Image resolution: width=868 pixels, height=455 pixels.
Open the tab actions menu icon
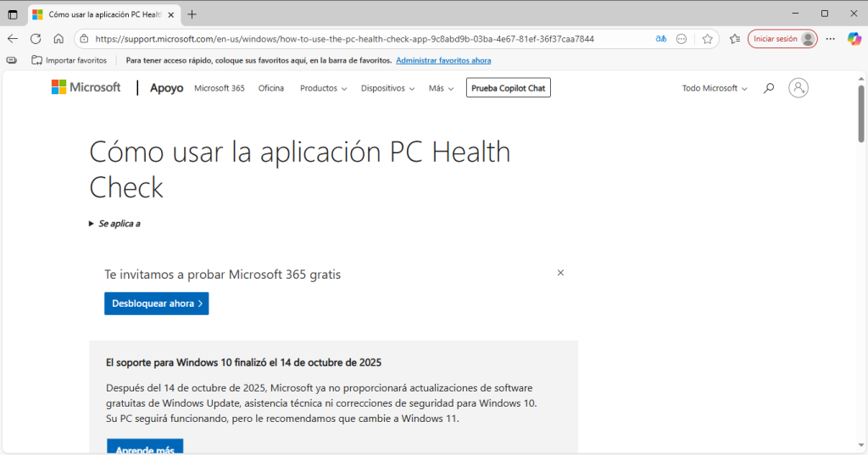(x=13, y=14)
